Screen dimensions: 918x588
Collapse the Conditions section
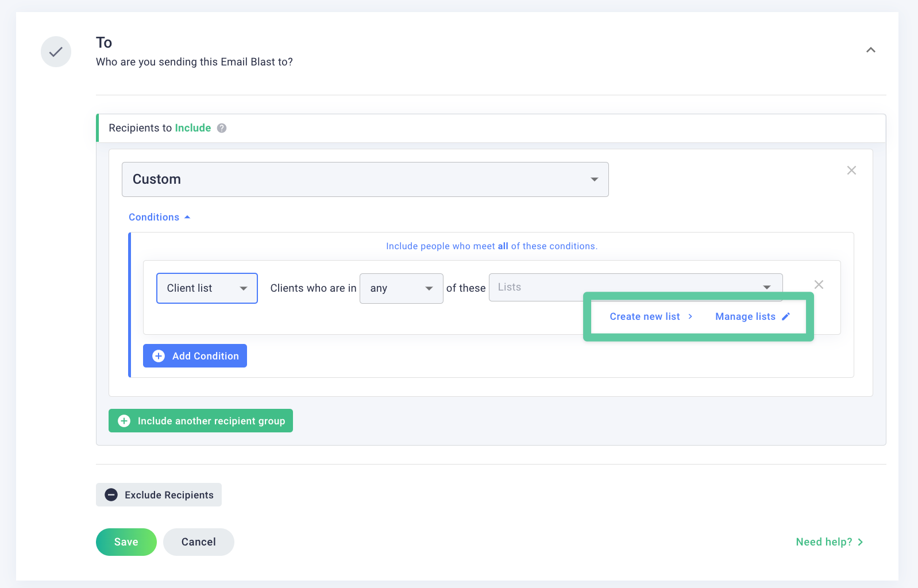click(159, 217)
